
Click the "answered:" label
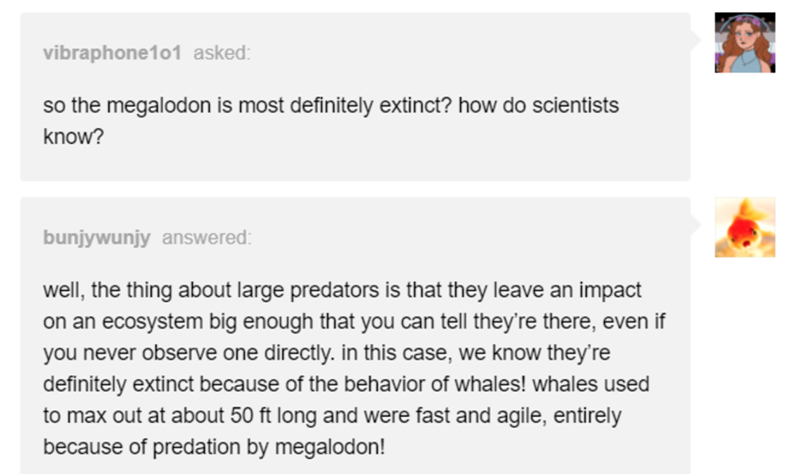coord(206,238)
